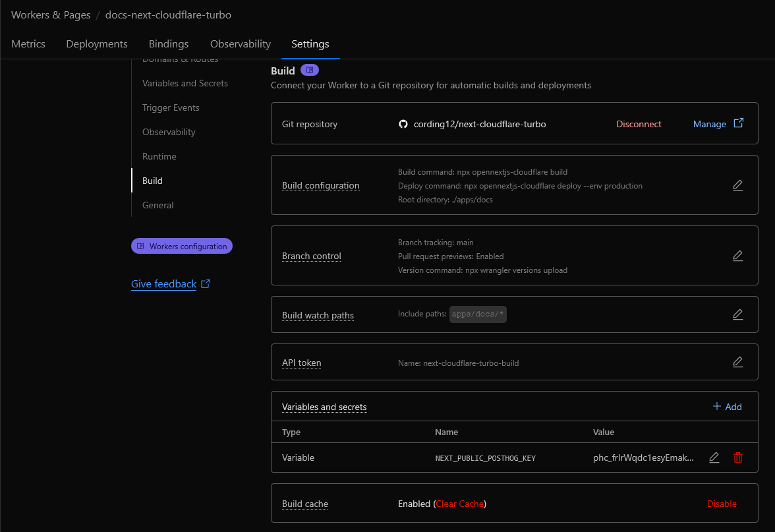Select the Settings tab
The height and width of the screenshot is (532, 775).
pyautogui.click(x=310, y=44)
